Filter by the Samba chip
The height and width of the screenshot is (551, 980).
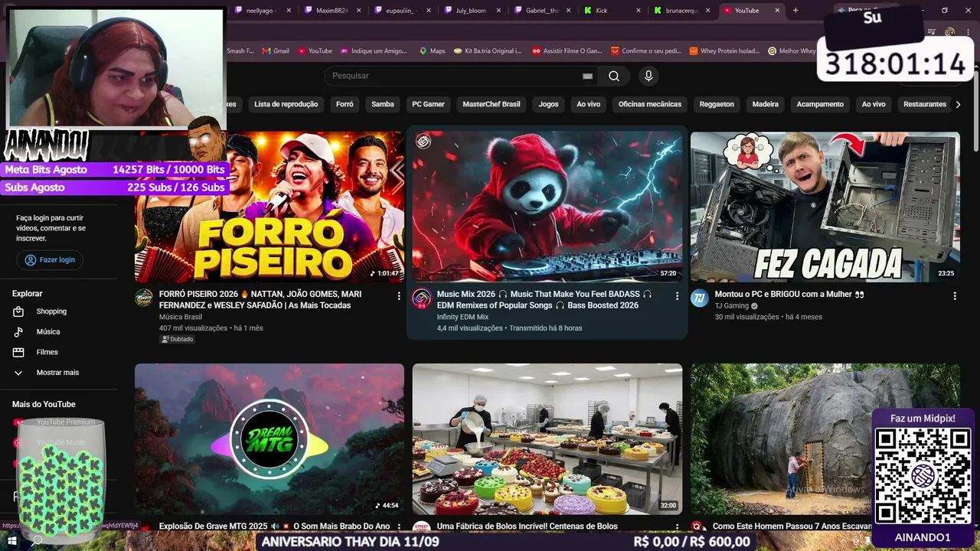click(x=383, y=104)
